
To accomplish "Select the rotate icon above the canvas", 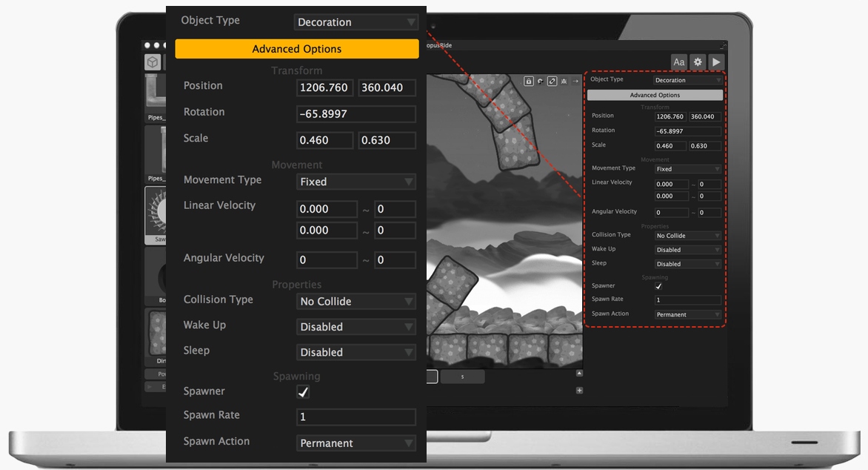I will point(540,81).
